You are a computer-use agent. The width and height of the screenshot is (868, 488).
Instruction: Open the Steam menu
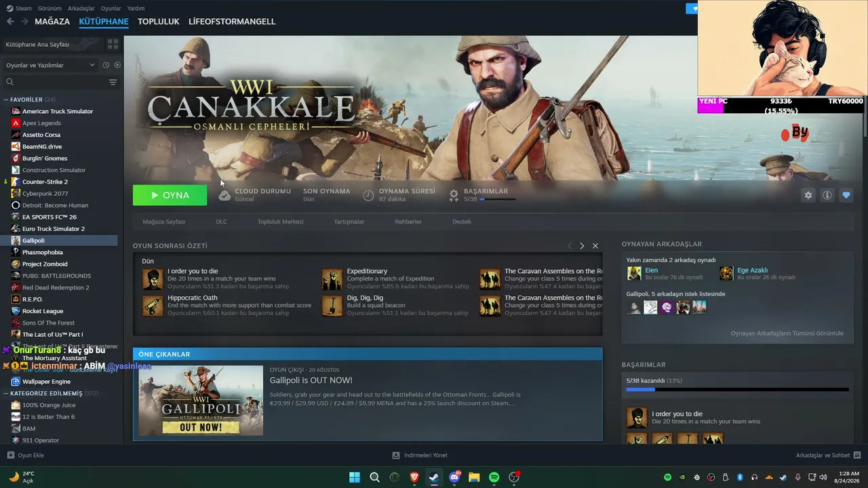[19, 8]
